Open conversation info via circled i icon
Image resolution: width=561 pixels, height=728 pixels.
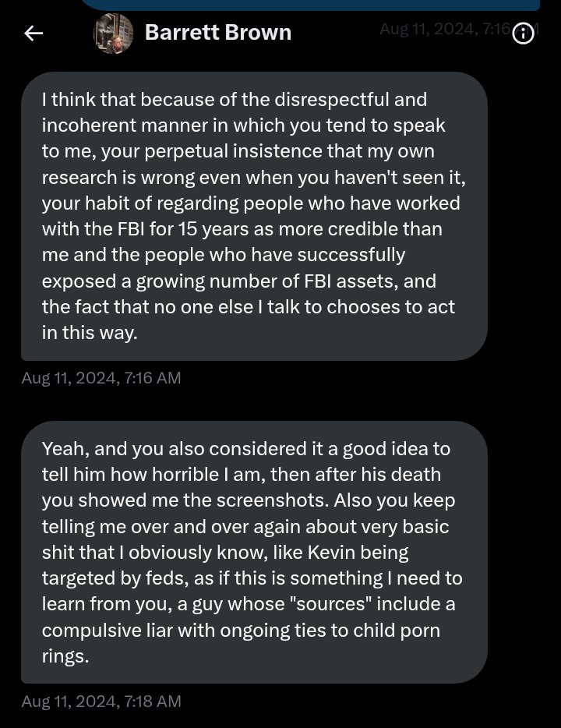tap(524, 34)
